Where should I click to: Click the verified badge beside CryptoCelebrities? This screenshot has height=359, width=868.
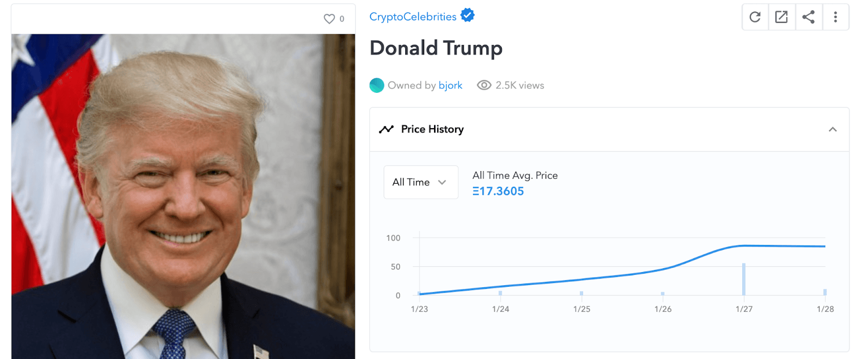tap(467, 15)
